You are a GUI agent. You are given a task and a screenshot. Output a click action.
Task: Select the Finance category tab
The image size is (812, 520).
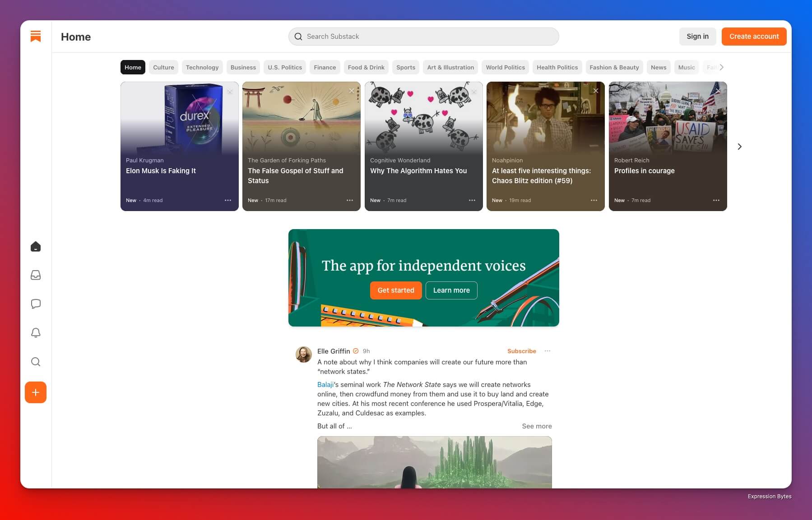coord(325,67)
